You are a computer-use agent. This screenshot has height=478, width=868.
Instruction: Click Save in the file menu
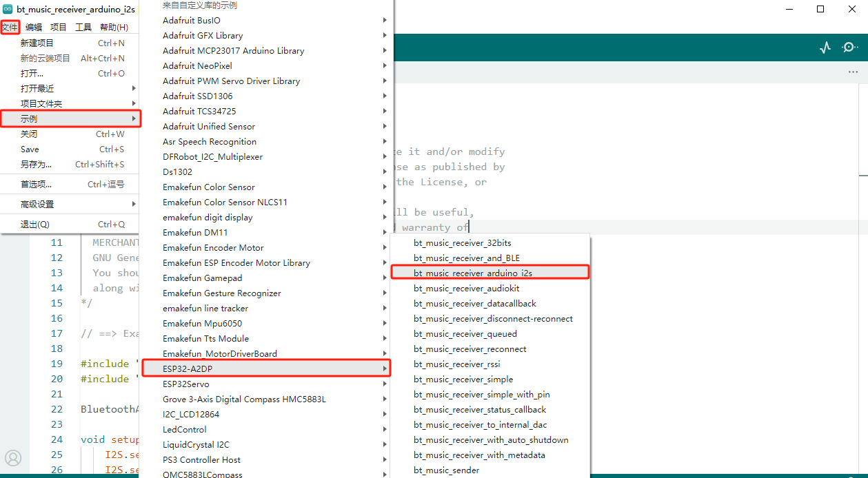click(70, 149)
